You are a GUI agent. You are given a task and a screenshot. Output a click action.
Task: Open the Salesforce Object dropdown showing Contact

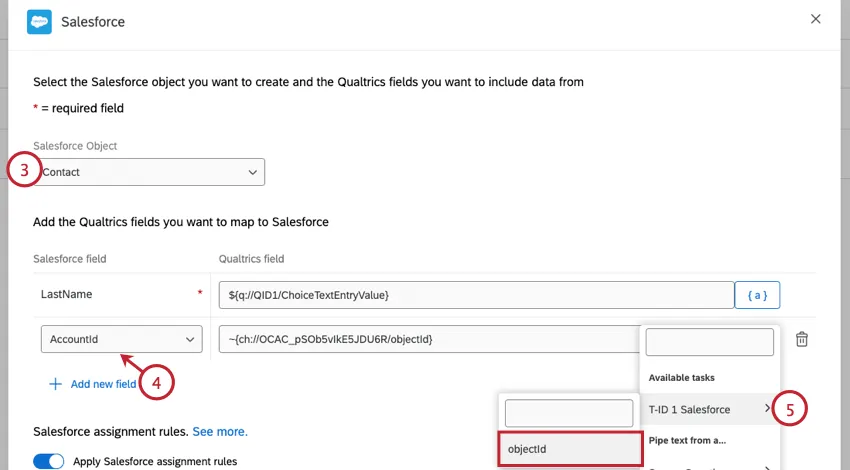(x=150, y=172)
